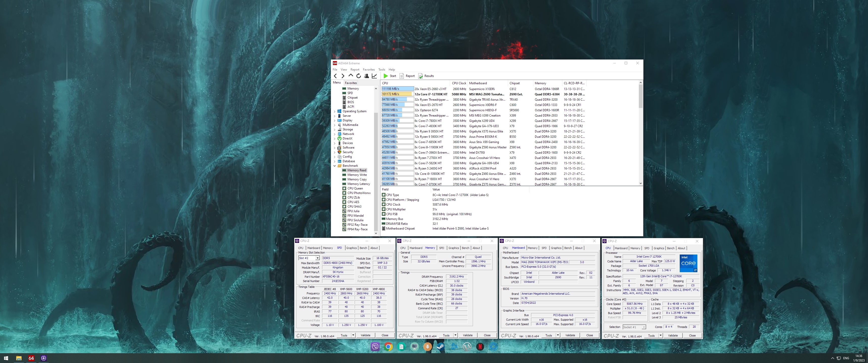The width and height of the screenshot is (868, 363).
Task: Switch to AIDA64 via its taskbar icon
Action: (31, 358)
